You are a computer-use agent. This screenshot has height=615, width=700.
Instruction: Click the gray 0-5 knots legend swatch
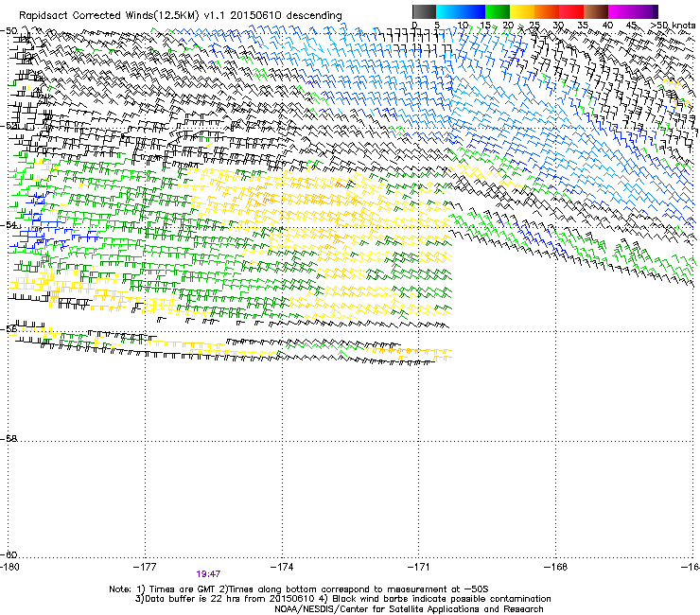tap(424, 11)
